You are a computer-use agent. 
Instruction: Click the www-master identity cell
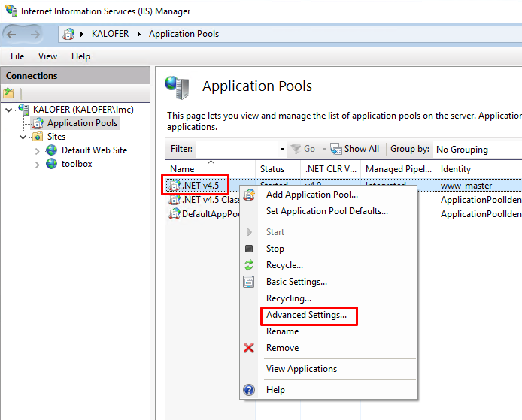[466, 186]
